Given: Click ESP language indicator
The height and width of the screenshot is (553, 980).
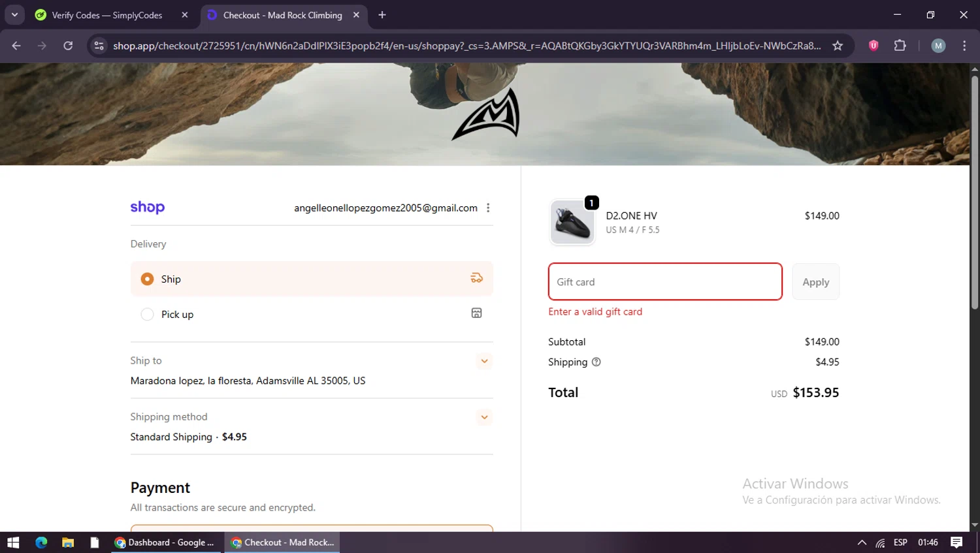Looking at the screenshot, I should [x=900, y=543].
